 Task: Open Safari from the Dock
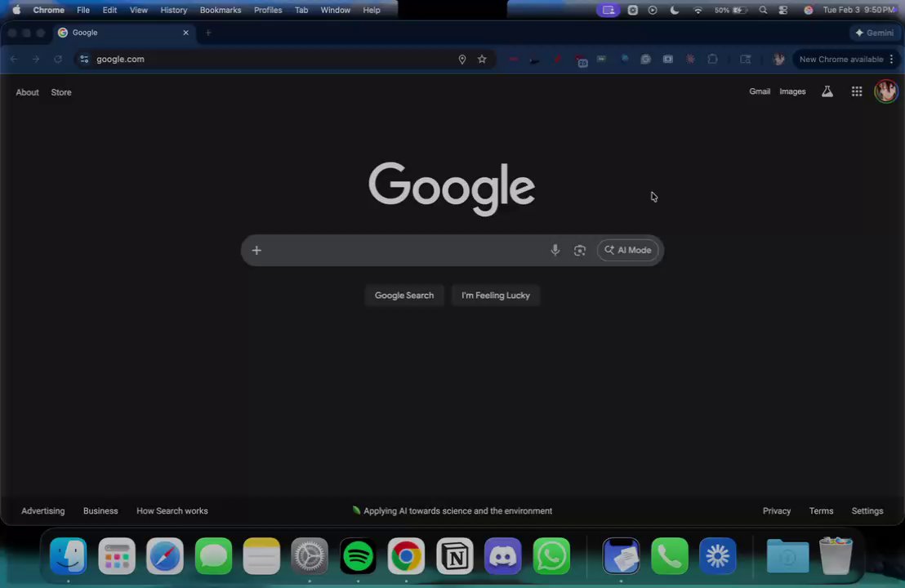[165, 556]
